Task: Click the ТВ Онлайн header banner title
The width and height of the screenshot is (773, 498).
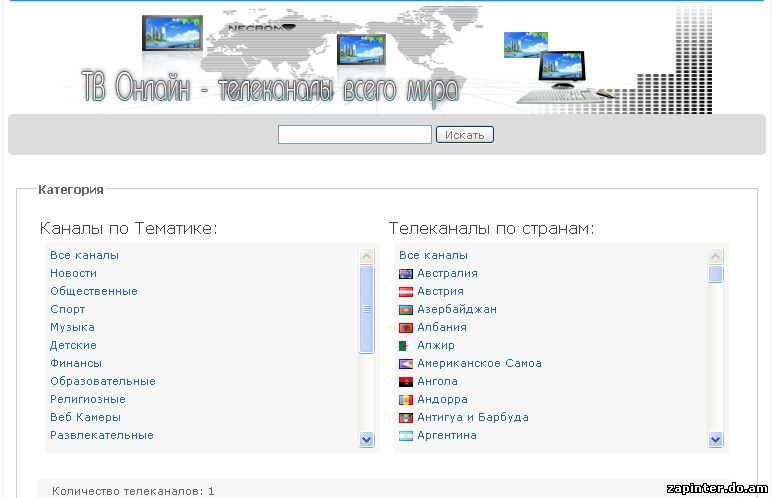Action: pos(270,89)
